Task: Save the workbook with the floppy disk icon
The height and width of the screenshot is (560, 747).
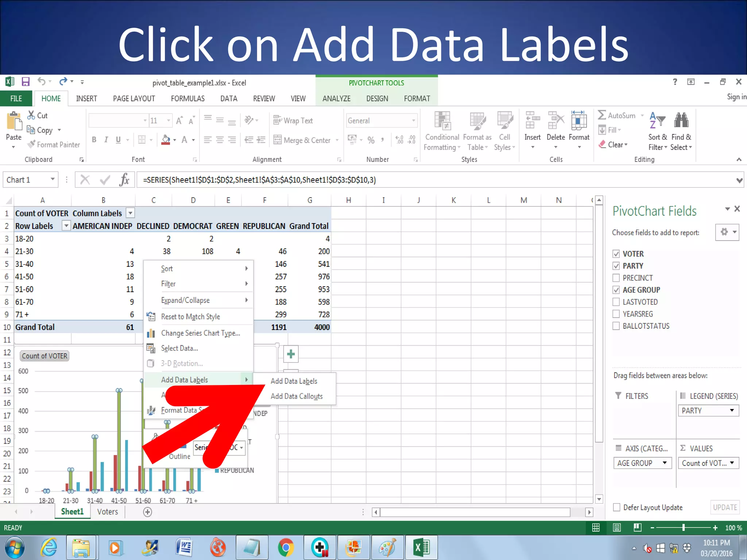Action: pos(25,82)
